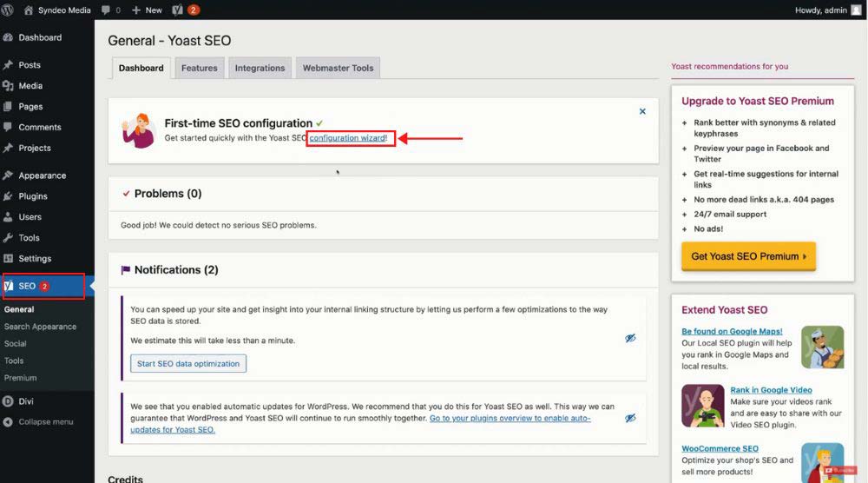Screen dimensions: 868x483
Task: Collapse the admin sidebar menu
Action: (x=45, y=422)
